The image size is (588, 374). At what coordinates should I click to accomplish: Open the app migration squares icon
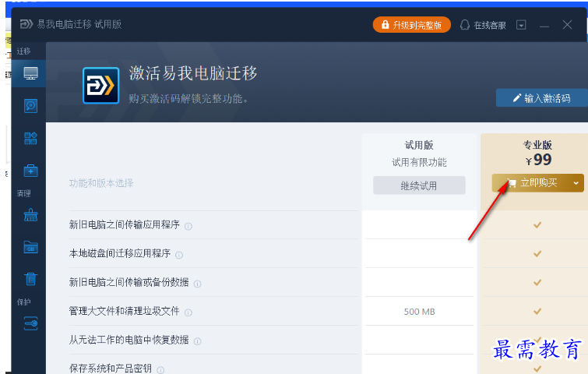pyautogui.click(x=30, y=139)
